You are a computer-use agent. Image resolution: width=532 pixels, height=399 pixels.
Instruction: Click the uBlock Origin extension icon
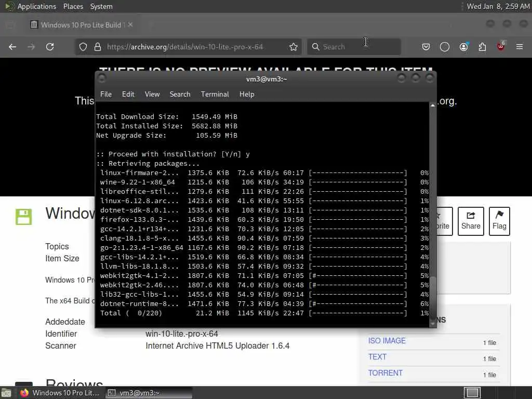[501, 46]
